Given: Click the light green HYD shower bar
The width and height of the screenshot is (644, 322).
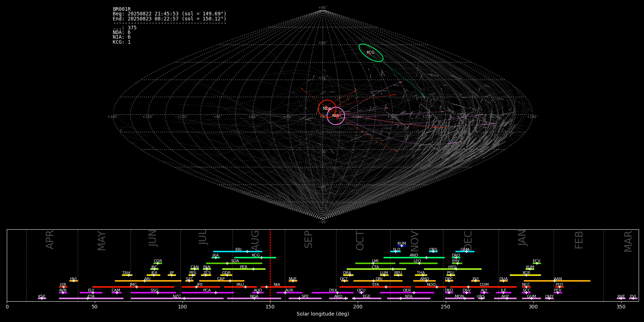Looking at the screenshot, I should [x=453, y=269].
